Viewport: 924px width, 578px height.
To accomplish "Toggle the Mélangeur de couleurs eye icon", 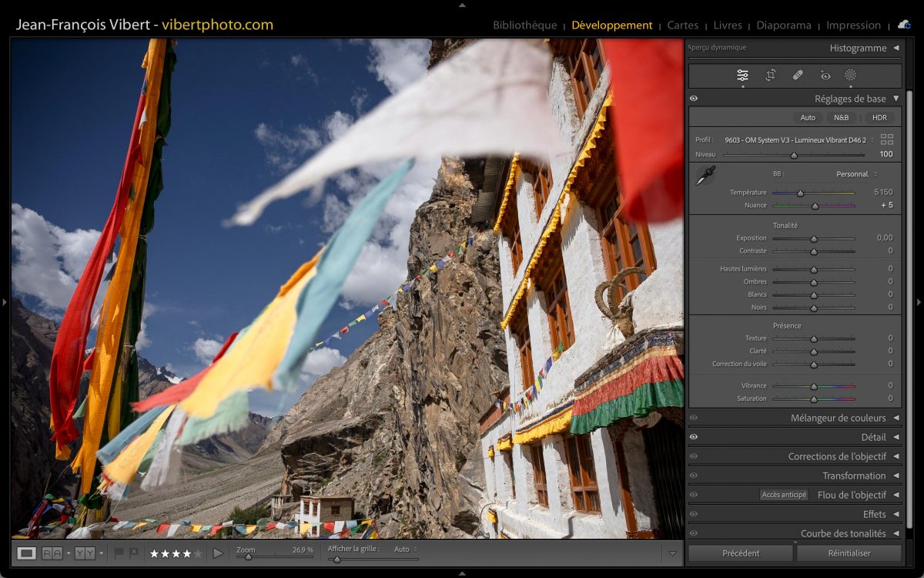I will tap(694, 418).
